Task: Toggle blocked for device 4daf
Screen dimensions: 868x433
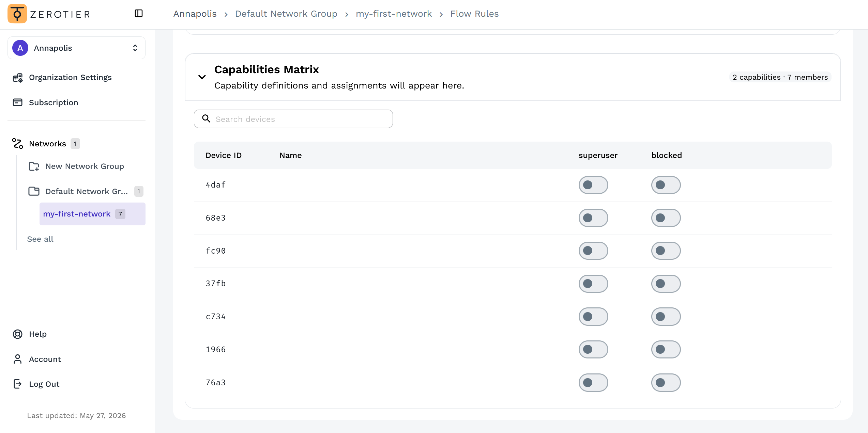Action: click(x=666, y=185)
